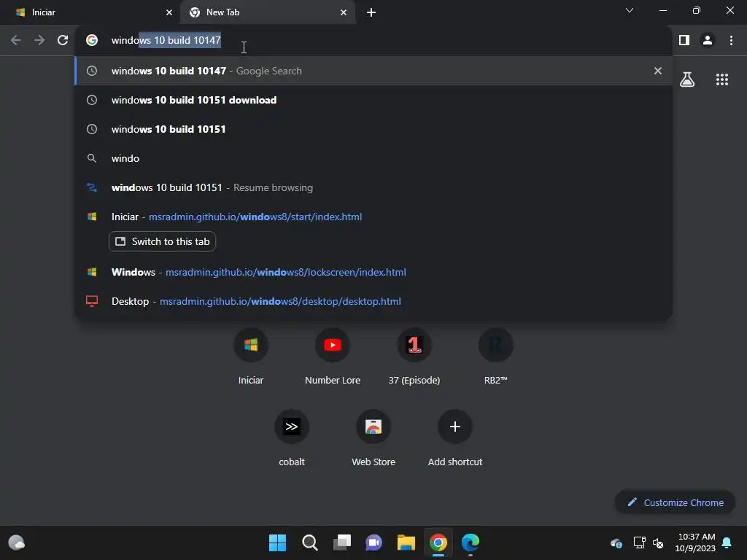
Task: Click Customize Chrome
Action: tap(675, 502)
